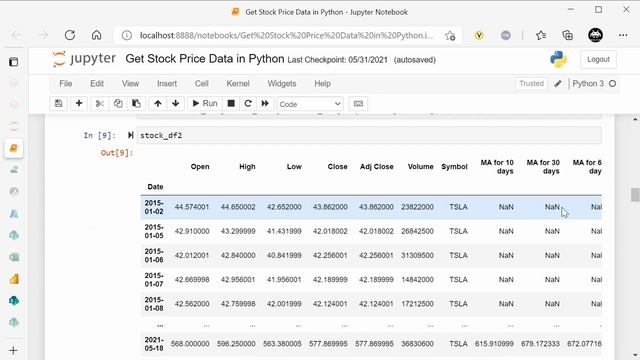Click the Close value 42.189999

click(x=330, y=280)
